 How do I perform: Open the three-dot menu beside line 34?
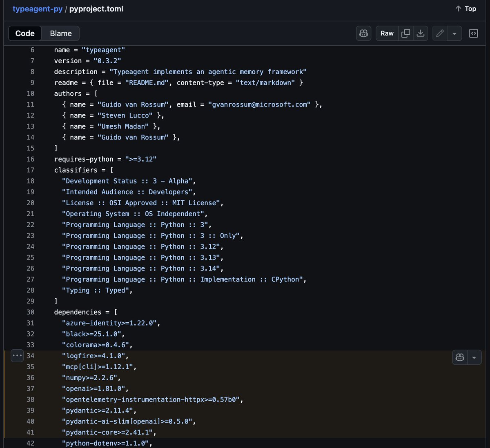(x=17, y=356)
